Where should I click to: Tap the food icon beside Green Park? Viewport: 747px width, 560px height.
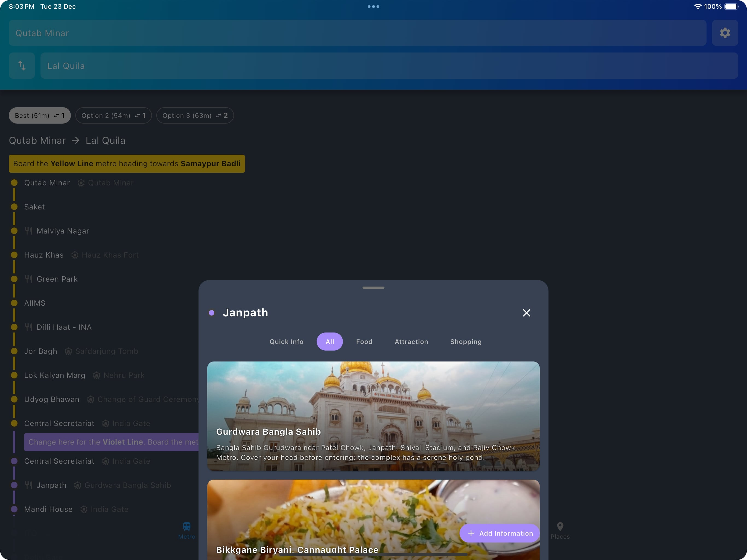[x=29, y=279]
